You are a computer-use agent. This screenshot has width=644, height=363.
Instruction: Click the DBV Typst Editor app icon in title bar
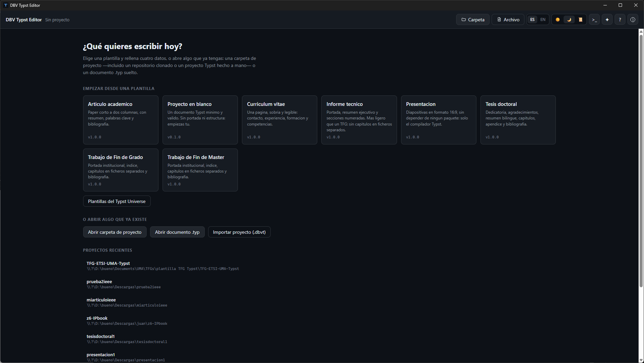pos(6,5)
